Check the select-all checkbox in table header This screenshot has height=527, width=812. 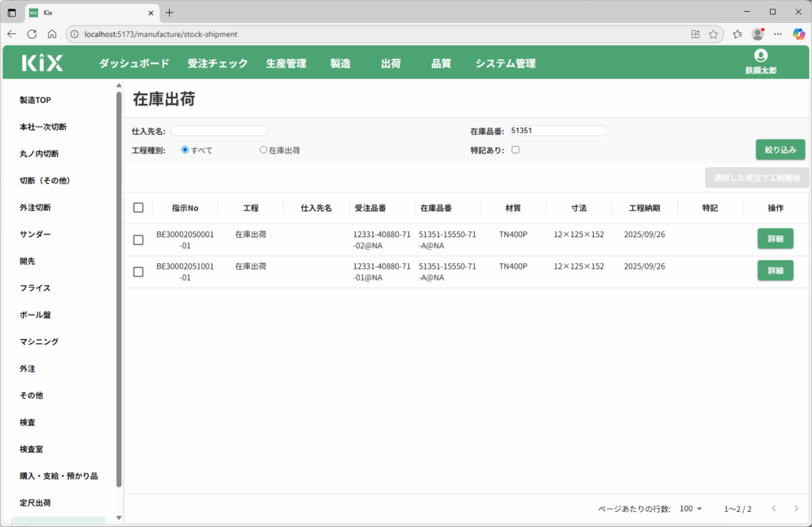coord(138,208)
